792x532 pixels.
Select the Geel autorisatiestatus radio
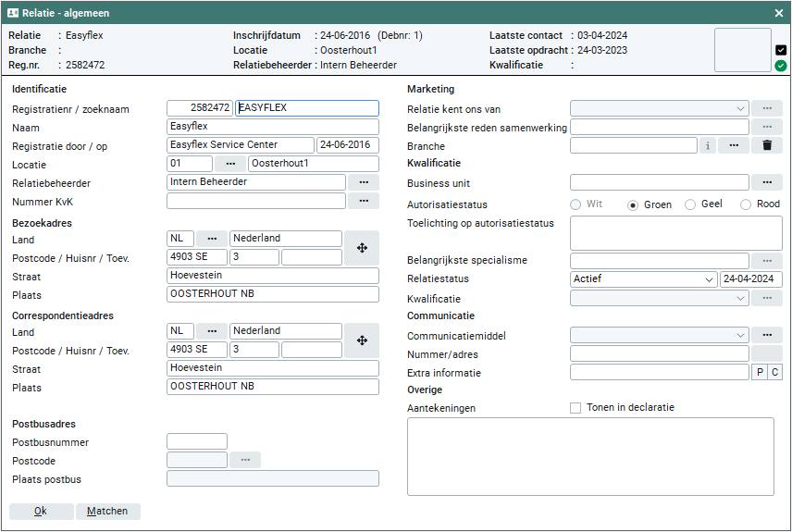pos(690,204)
